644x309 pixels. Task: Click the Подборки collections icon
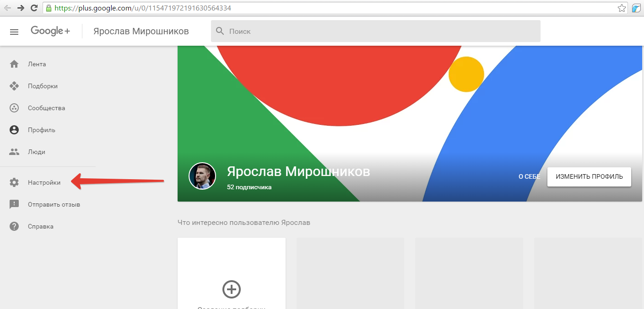click(x=14, y=86)
